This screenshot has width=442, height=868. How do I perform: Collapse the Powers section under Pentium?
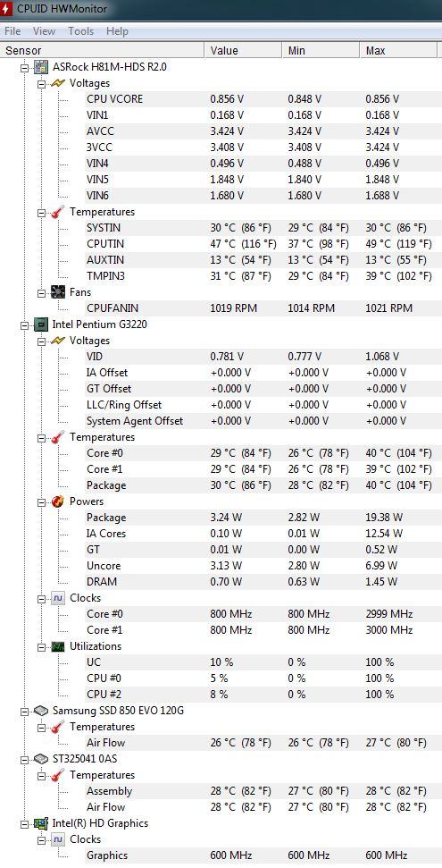click(41, 502)
